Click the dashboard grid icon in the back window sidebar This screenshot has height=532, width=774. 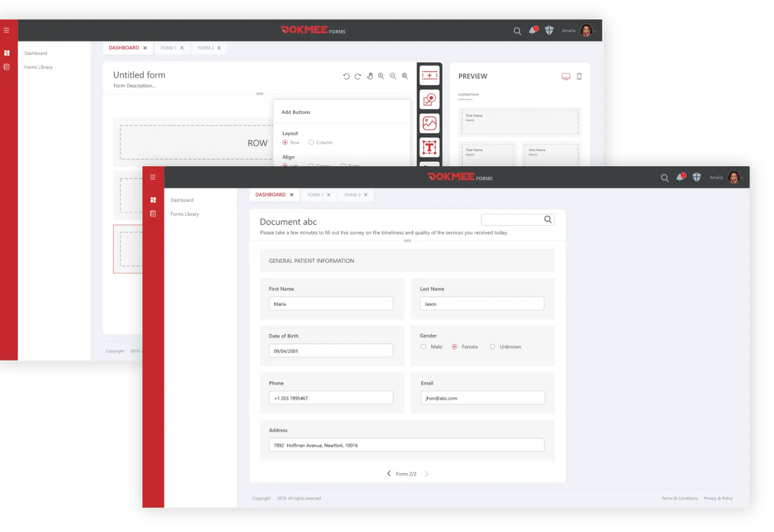click(7, 53)
